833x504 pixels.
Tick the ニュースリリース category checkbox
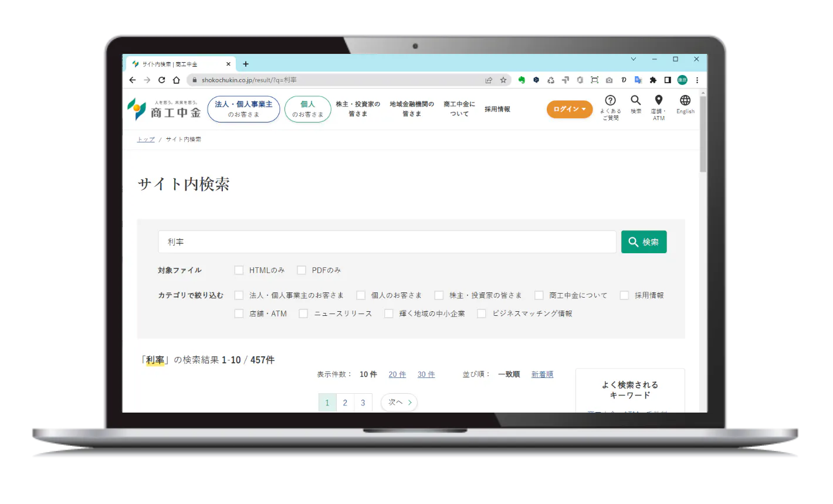click(303, 314)
